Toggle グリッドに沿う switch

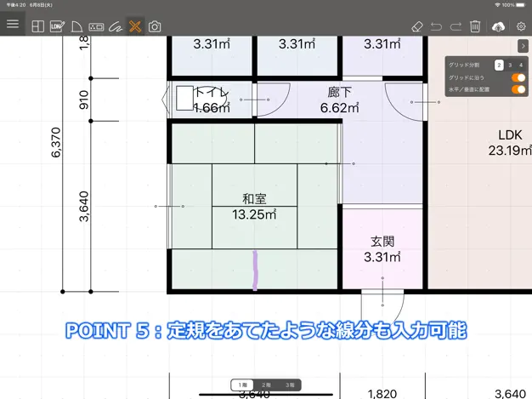point(518,77)
